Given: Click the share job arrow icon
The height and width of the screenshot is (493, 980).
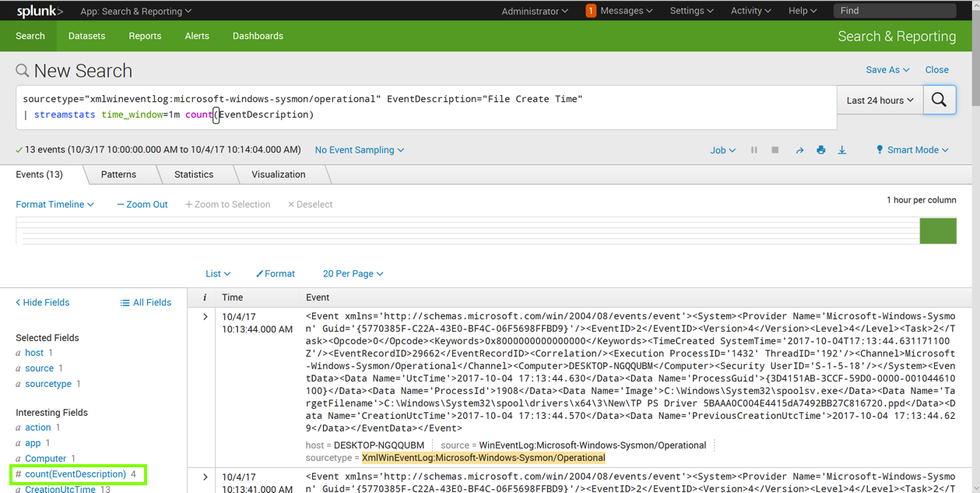Looking at the screenshot, I should click(799, 150).
